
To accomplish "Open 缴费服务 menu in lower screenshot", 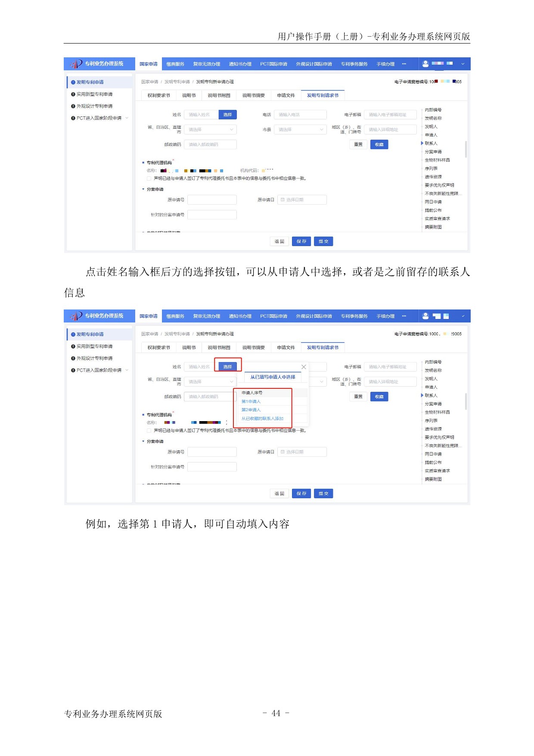I will (x=175, y=316).
